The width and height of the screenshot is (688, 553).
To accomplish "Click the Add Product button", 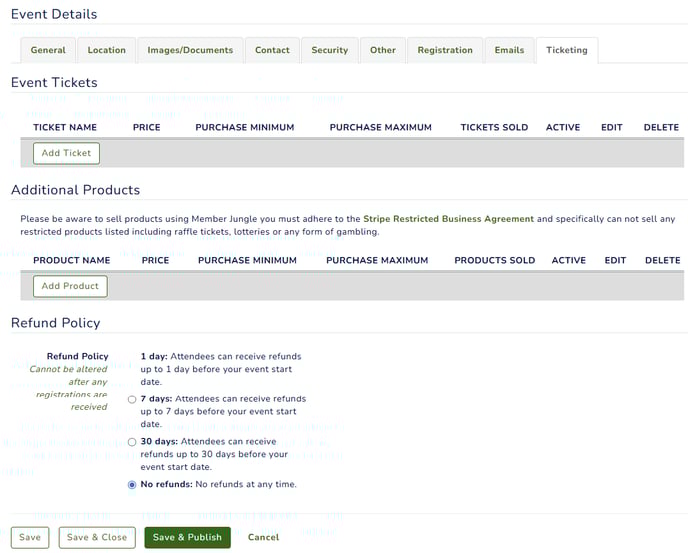I will (70, 286).
